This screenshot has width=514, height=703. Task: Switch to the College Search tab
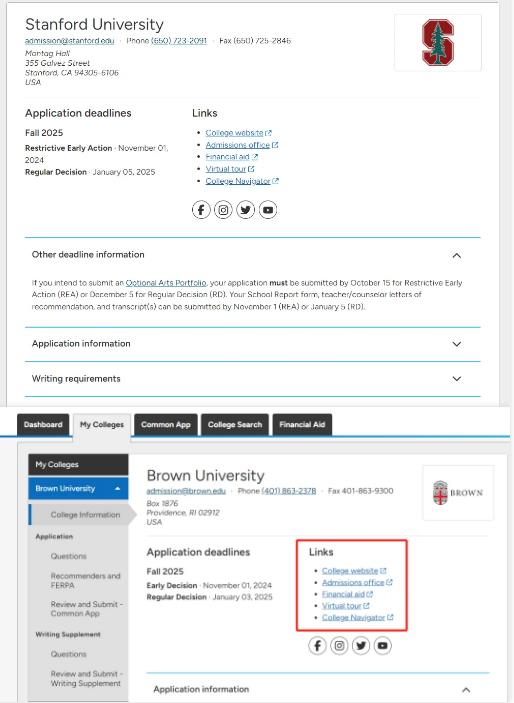(x=235, y=425)
